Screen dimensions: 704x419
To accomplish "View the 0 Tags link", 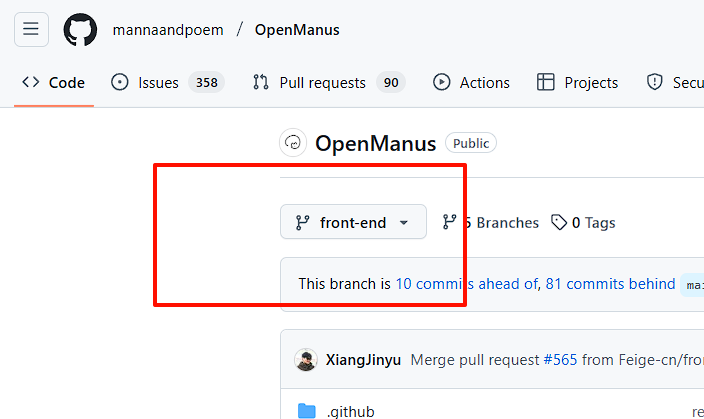I will [x=583, y=222].
